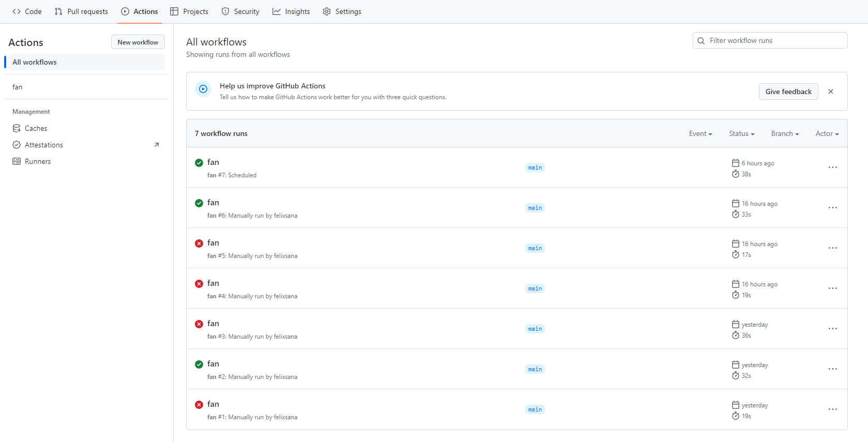Open options menu for fan #7 run
This screenshot has width=868, height=442.
832,167
